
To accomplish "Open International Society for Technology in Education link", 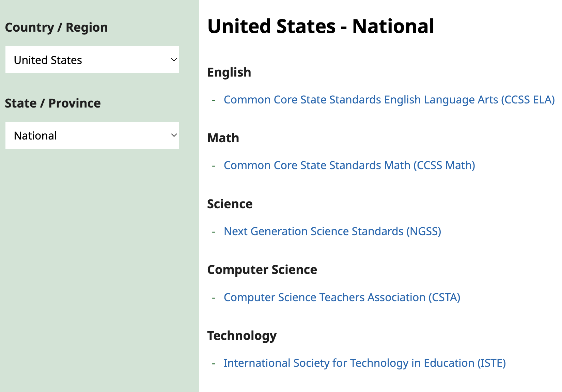I will [364, 363].
